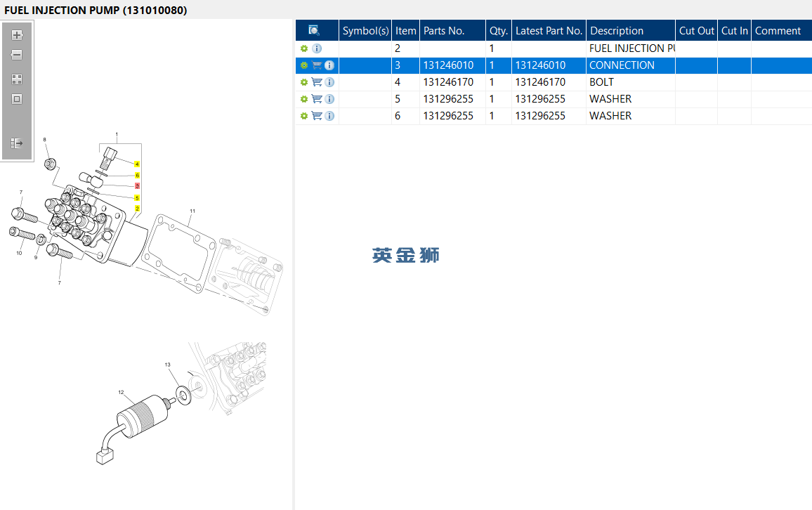Zoom in the diagram with plus icon
The height and width of the screenshot is (510, 812).
pyautogui.click(x=17, y=35)
